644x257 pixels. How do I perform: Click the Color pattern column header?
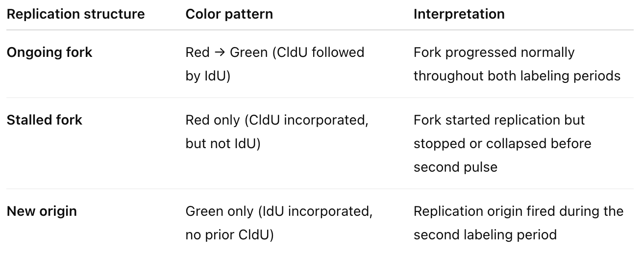[229, 14]
